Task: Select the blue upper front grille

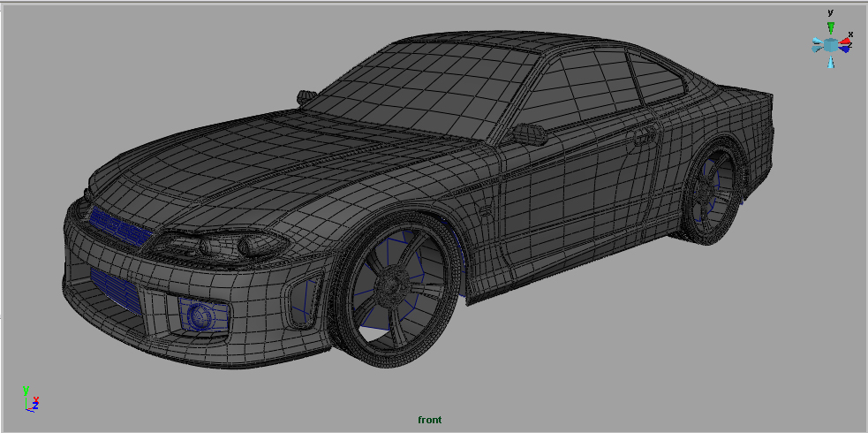Action: (x=121, y=226)
